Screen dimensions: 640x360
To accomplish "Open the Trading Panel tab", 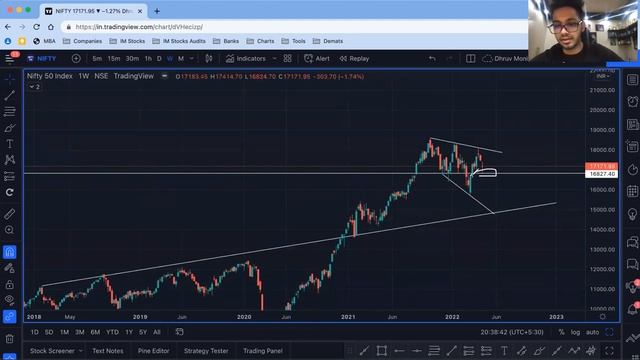I will coord(263,351).
